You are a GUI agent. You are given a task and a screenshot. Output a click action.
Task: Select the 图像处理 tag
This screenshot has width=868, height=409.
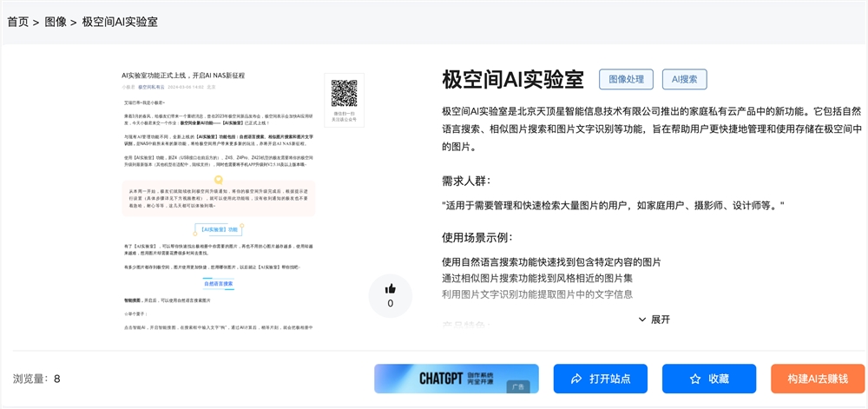point(626,79)
